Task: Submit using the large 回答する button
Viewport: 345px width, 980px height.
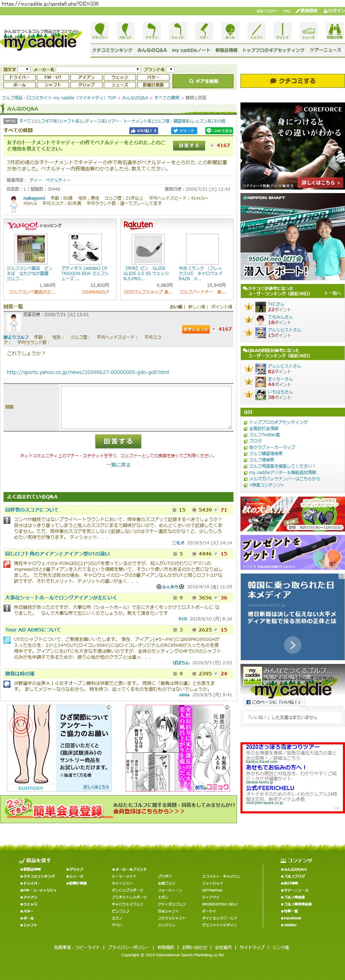Action: [118, 441]
